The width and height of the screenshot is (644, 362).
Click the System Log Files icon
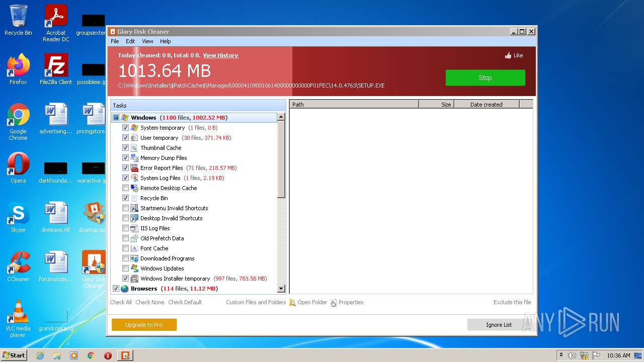tap(134, 178)
